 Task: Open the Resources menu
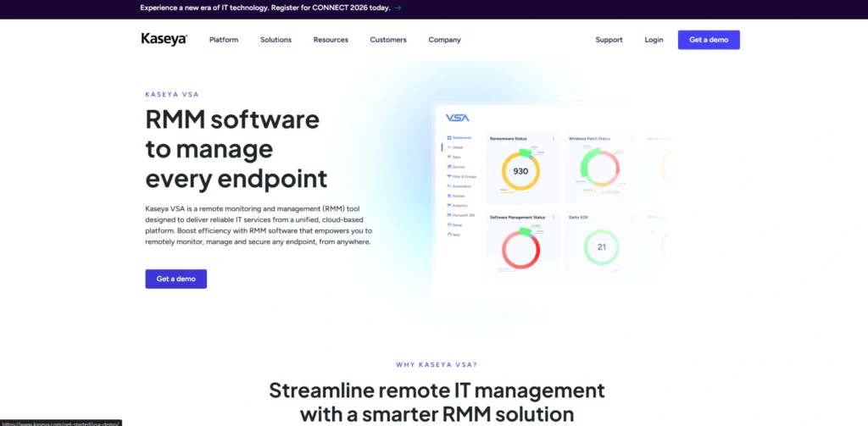coord(331,40)
